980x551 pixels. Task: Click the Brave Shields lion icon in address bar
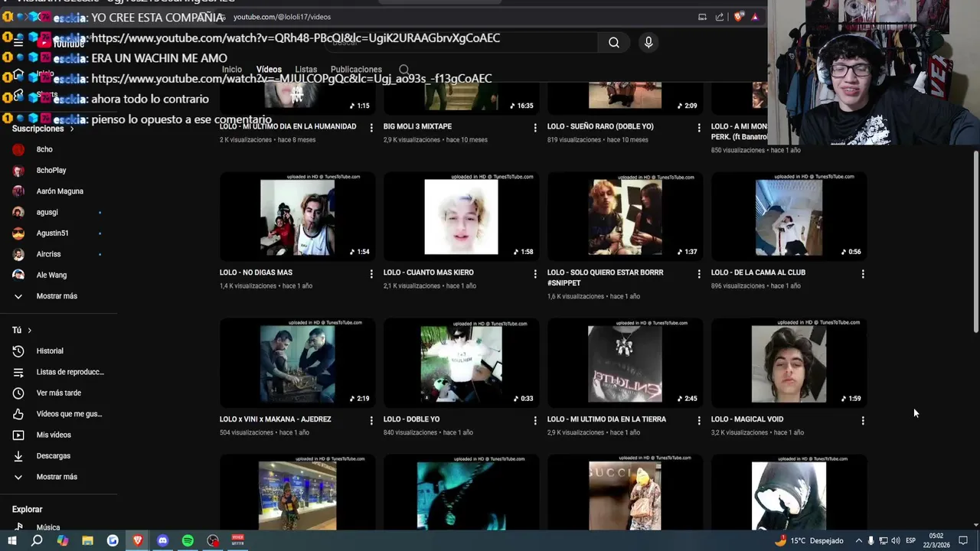(x=738, y=17)
